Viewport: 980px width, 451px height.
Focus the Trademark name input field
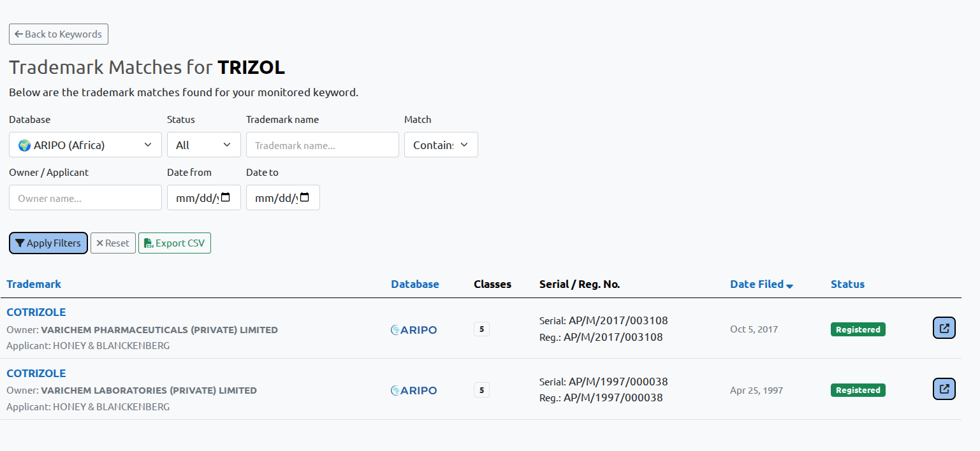[x=323, y=145]
